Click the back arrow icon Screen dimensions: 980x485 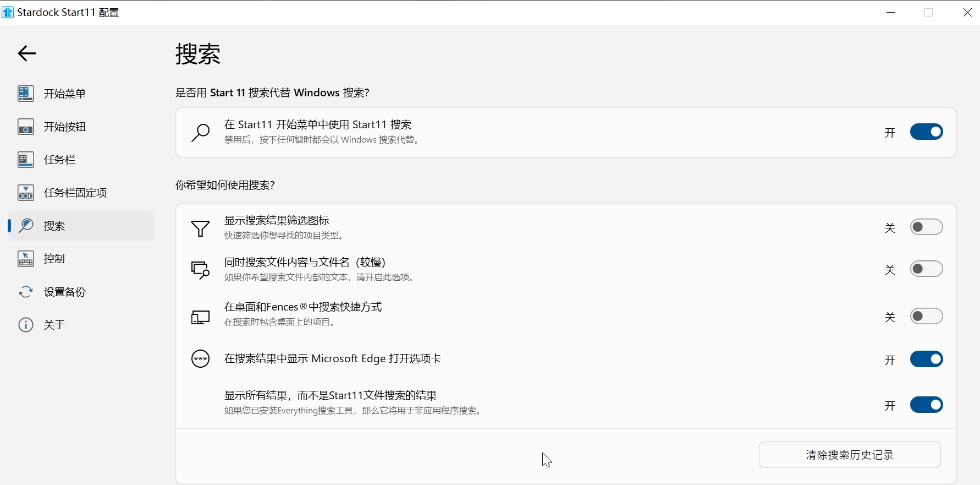coord(26,53)
